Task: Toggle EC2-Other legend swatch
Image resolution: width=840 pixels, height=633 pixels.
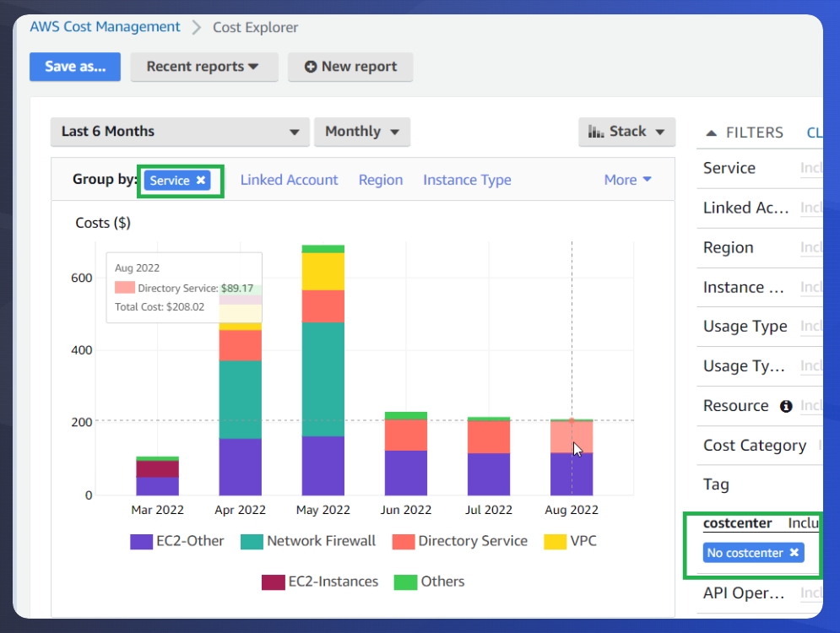Action: click(x=142, y=541)
